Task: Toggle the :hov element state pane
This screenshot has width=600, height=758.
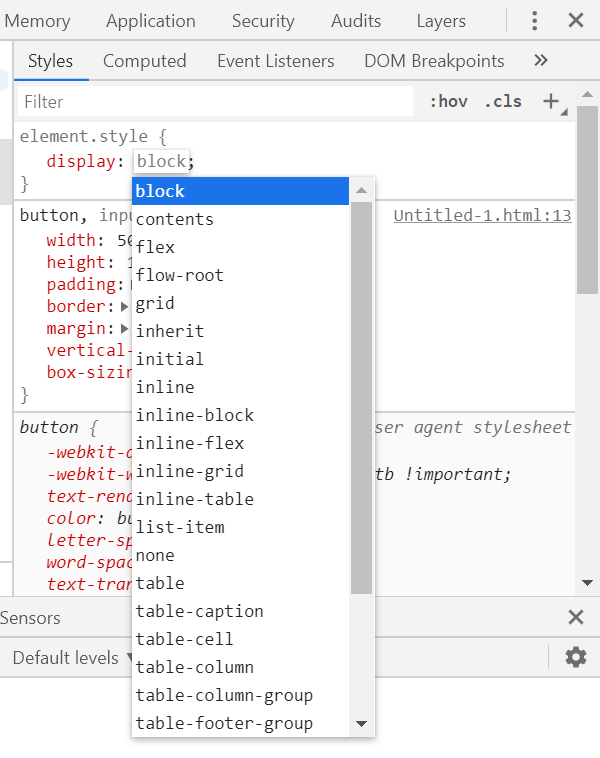Action: tap(448, 101)
